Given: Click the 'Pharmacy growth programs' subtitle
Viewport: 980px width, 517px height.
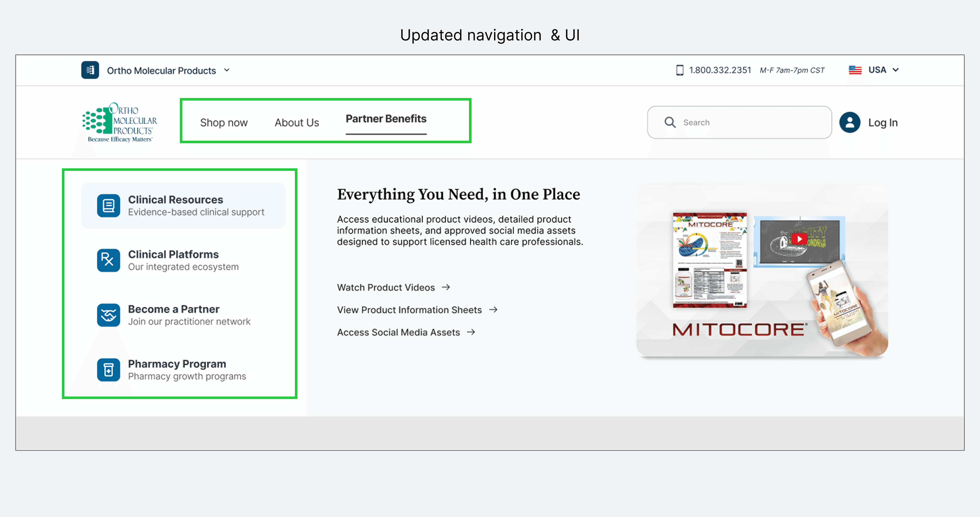Looking at the screenshot, I should [x=187, y=376].
